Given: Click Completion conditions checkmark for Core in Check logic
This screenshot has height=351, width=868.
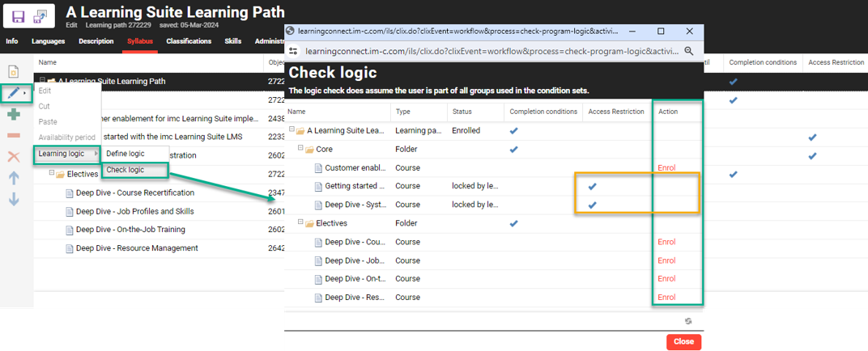Looking at the screenshot, I should tap(513, 150).
